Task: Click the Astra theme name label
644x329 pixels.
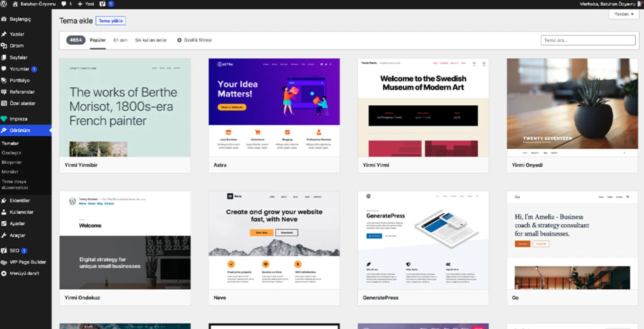Action: tap(220, 165)
